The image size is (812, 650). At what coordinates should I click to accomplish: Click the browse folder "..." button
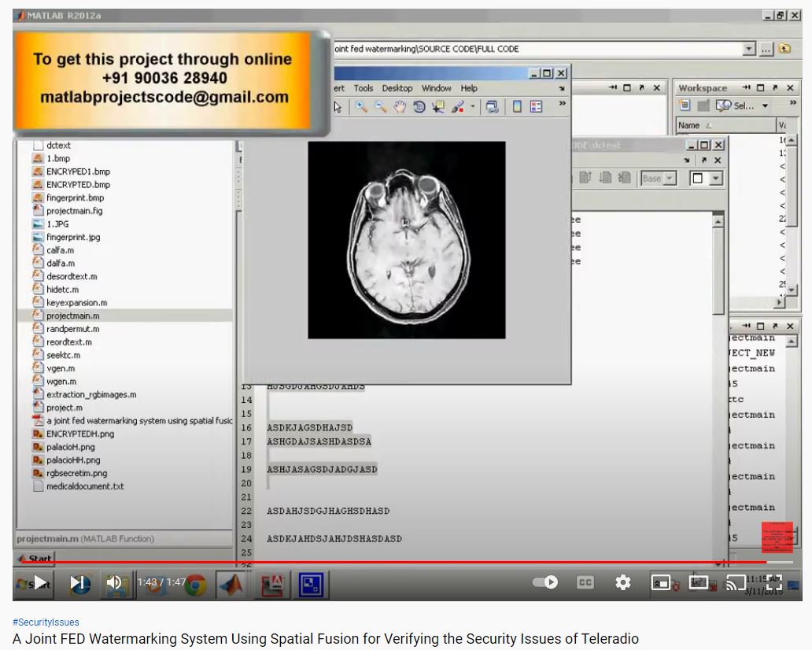pos(766,49)
